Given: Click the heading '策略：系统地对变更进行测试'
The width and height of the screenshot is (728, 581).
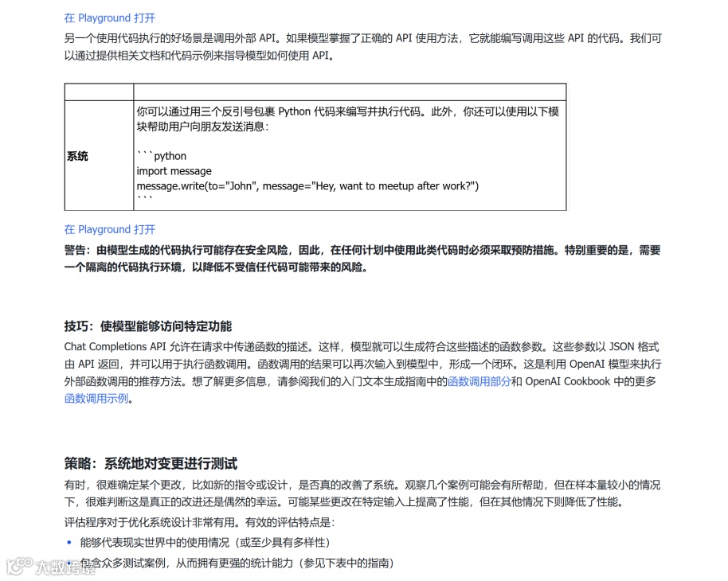Looking at the screenshot, I should tap(151, 463).
